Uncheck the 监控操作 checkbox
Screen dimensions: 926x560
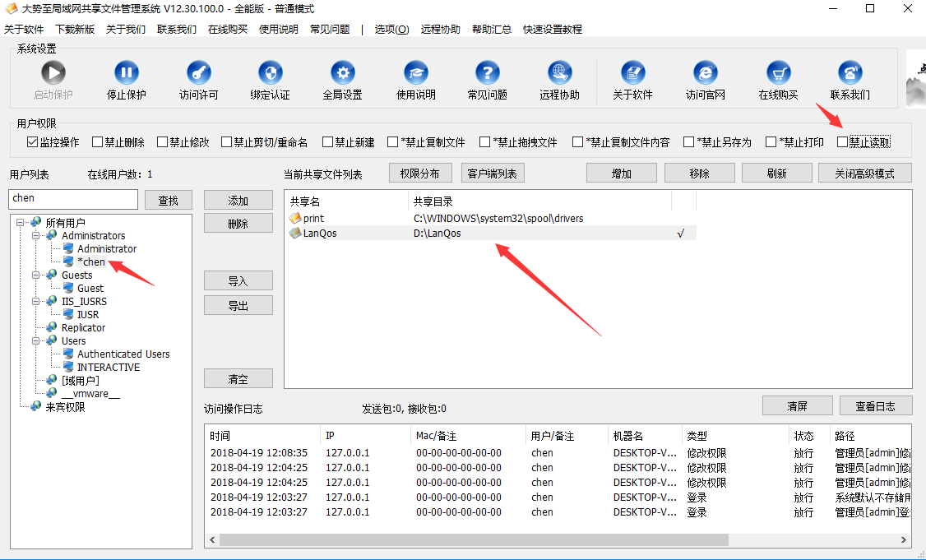(33, 142)
